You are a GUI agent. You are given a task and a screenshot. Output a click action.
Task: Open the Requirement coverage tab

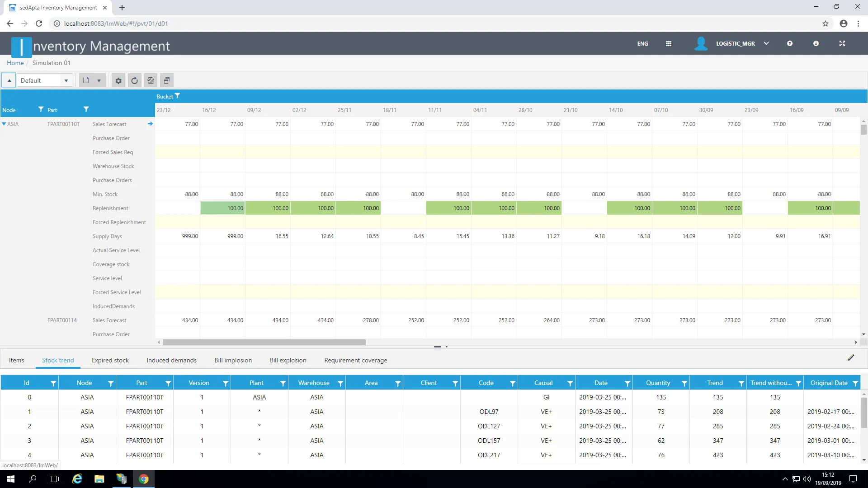tap(356, 360)
